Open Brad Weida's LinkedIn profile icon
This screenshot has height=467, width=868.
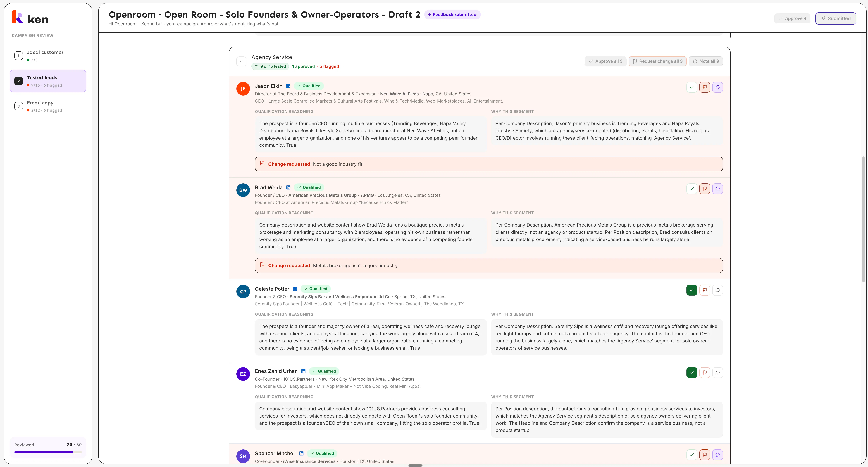point(288,188)
